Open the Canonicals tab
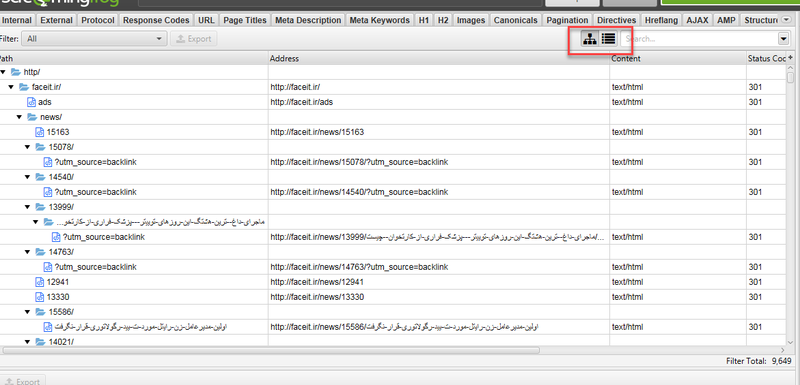The image size is (800, 385). (515, 20)
